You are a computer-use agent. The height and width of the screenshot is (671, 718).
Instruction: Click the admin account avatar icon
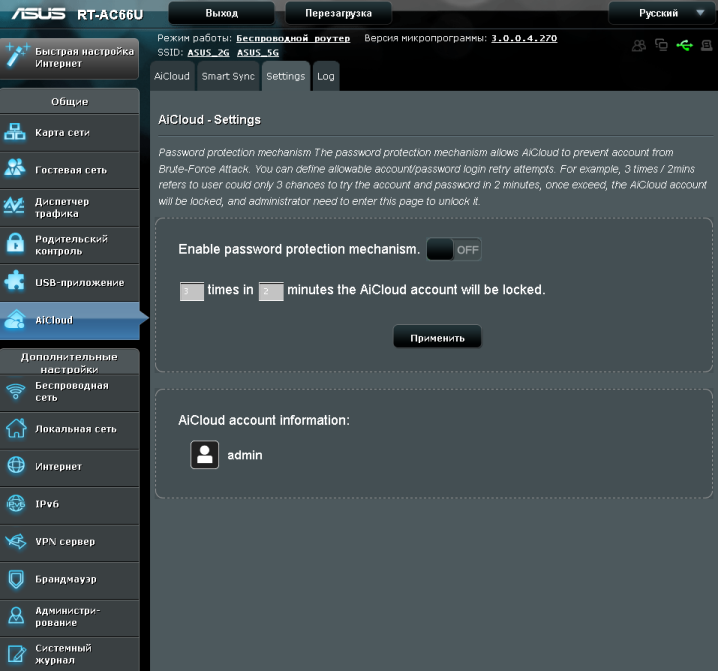(204, 454)
